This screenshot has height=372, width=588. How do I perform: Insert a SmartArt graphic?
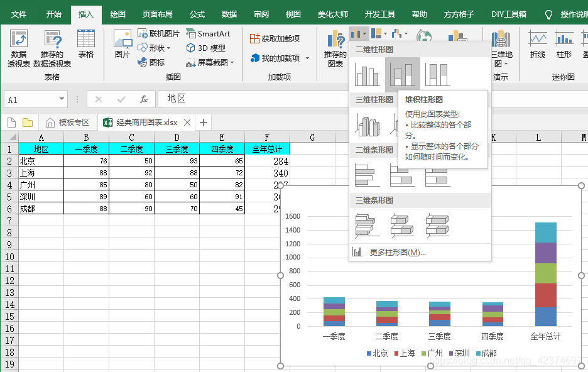pyautogui.click(x=208, y=34)
